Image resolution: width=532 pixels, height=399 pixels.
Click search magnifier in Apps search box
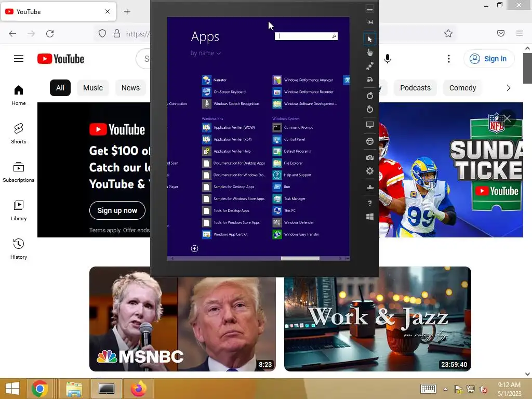point(334,36)
